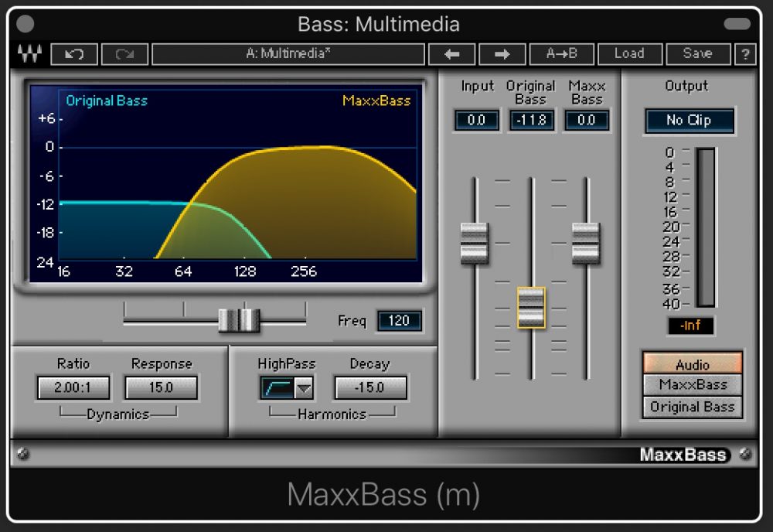Open help with question mark button
Viewport: 773px width, 532px height.
[745, 54]
